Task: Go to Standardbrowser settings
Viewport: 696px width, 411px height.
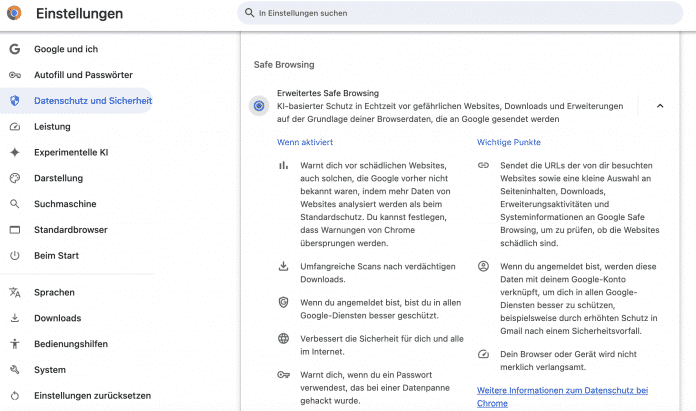Action: [x=70, y=230]
